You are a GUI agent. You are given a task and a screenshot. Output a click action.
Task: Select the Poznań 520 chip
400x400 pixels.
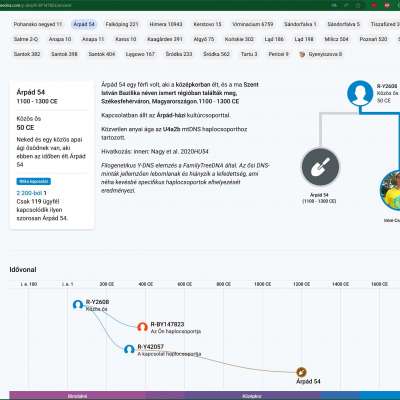pyautogui.click(x=373, y=39)
